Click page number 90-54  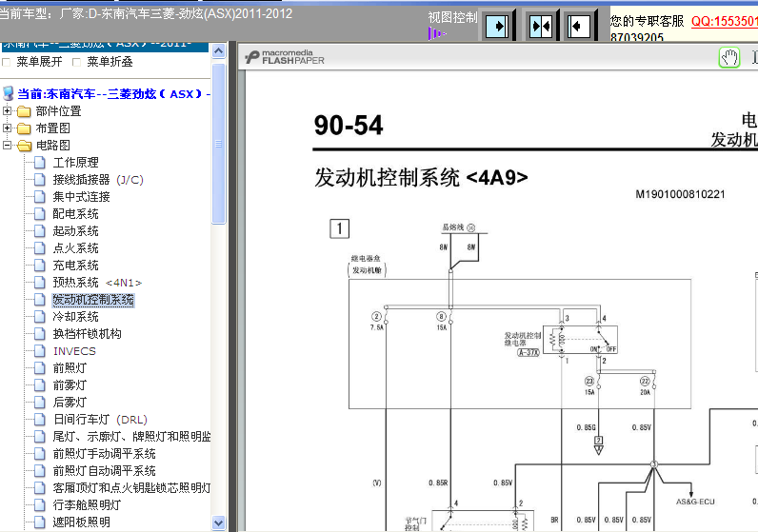click(x=349, y=125)
